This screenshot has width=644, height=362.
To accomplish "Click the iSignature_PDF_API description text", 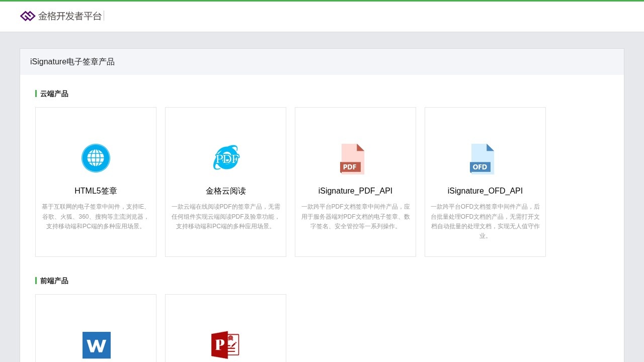I will pos(355,217).
